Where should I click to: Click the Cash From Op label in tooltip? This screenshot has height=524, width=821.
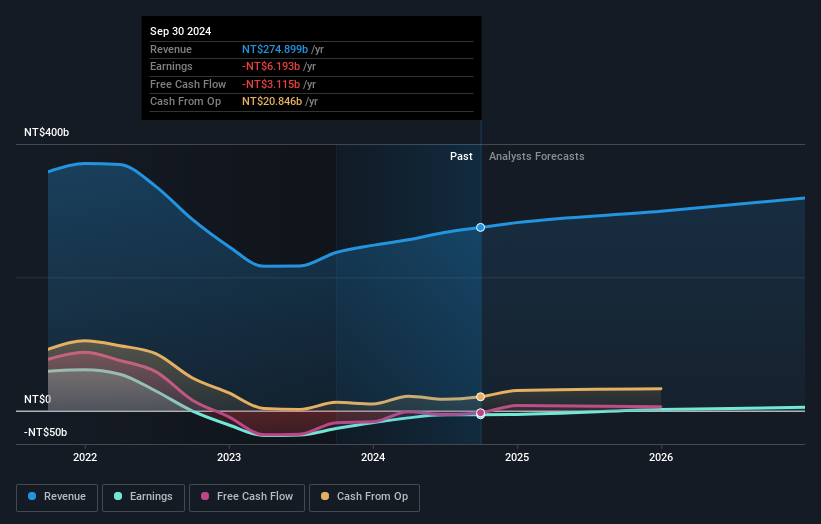pos(185,102)
